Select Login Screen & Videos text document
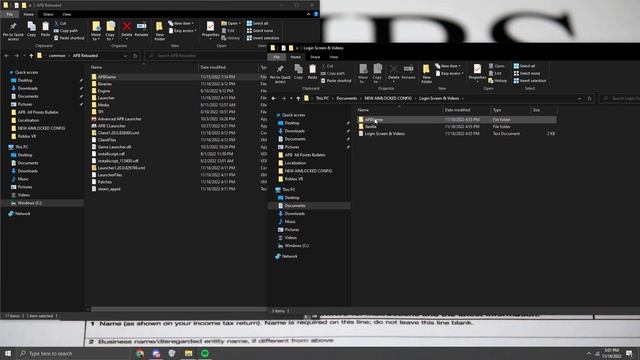Screen dimensions: 640x360 tap(384, 133)
